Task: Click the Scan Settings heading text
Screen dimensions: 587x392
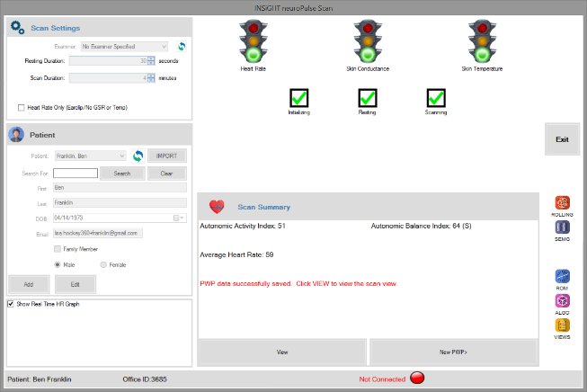Action: point(56,28)
